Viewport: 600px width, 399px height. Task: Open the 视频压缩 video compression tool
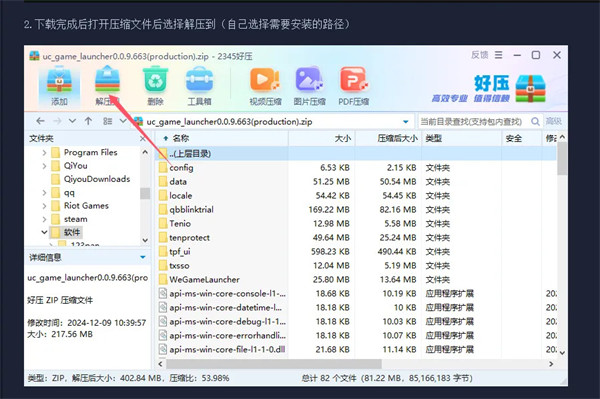click(x=265, y=86)
